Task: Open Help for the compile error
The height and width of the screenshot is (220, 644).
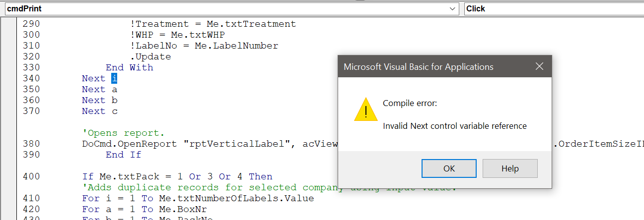Action: [x=510, y=168]
